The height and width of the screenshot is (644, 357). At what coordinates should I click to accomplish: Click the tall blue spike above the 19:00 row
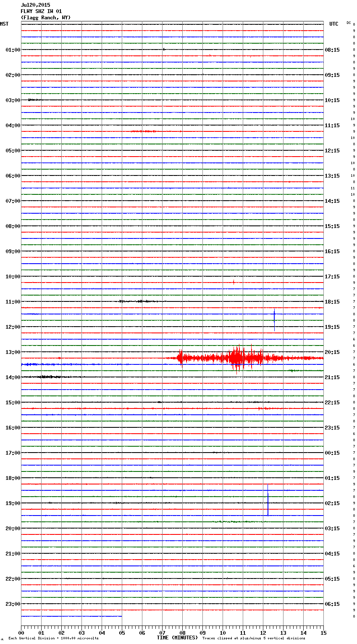268,500
